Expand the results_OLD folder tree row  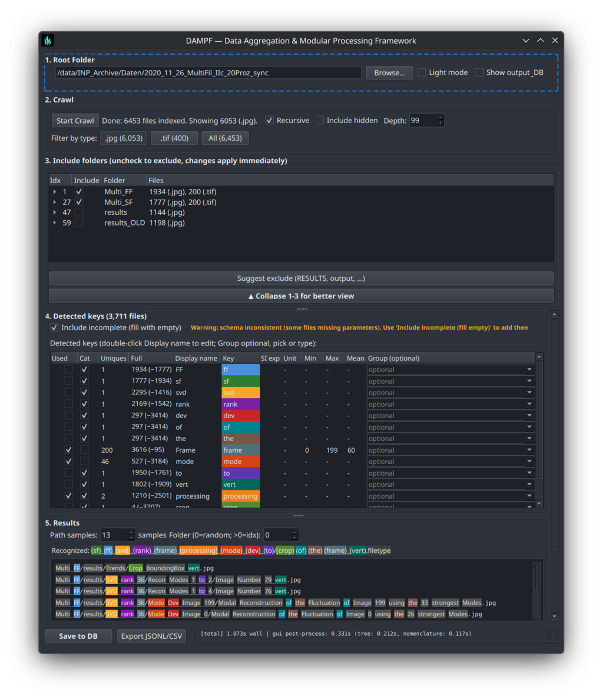tap(55, 223)
